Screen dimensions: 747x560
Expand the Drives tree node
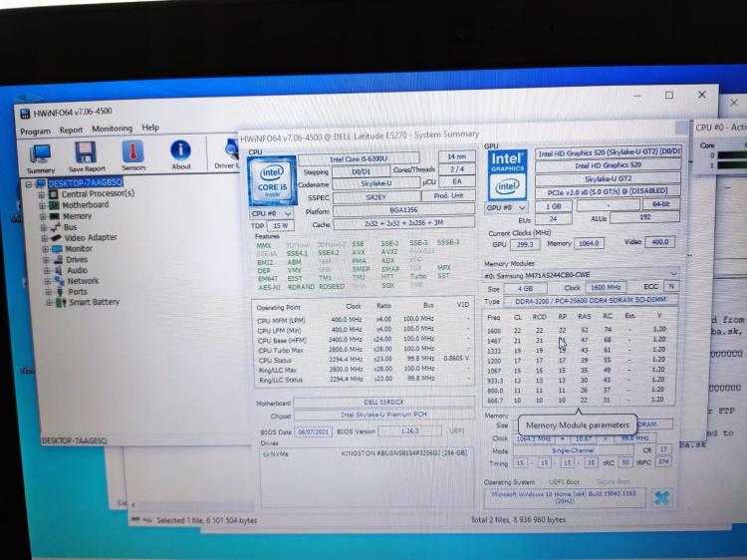pos(46,260)
